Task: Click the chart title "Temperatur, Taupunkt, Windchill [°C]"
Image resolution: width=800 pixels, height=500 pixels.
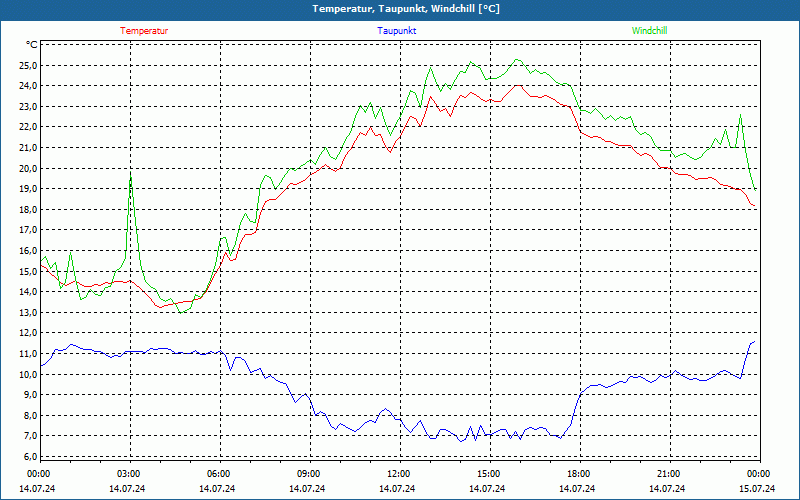Action: pos(406,9)
